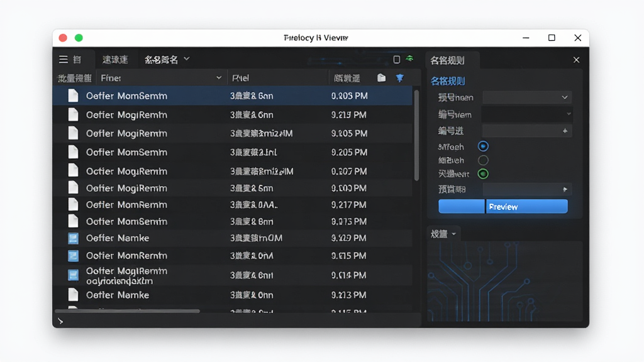Click the middle column header of the file list
The image size is (644, 362).
[x=278, y=78]
